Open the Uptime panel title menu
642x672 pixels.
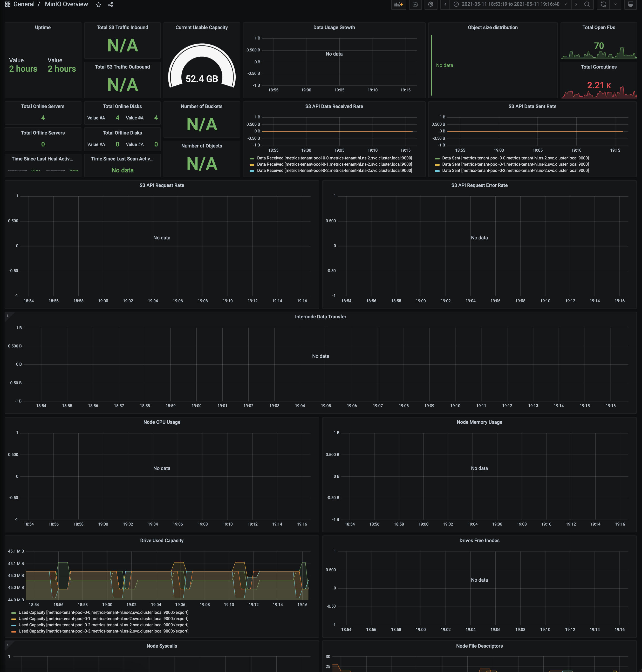(43, 28)
